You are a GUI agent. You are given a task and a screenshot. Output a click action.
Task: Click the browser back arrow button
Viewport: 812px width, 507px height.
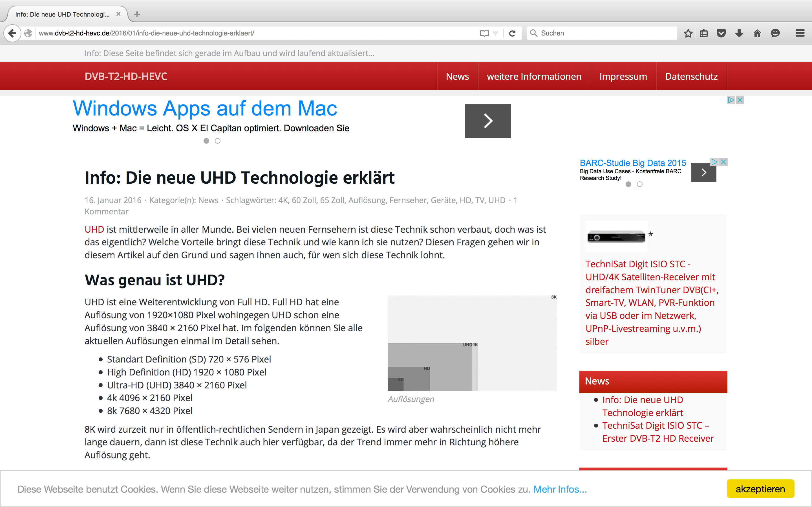coord(12,33)
